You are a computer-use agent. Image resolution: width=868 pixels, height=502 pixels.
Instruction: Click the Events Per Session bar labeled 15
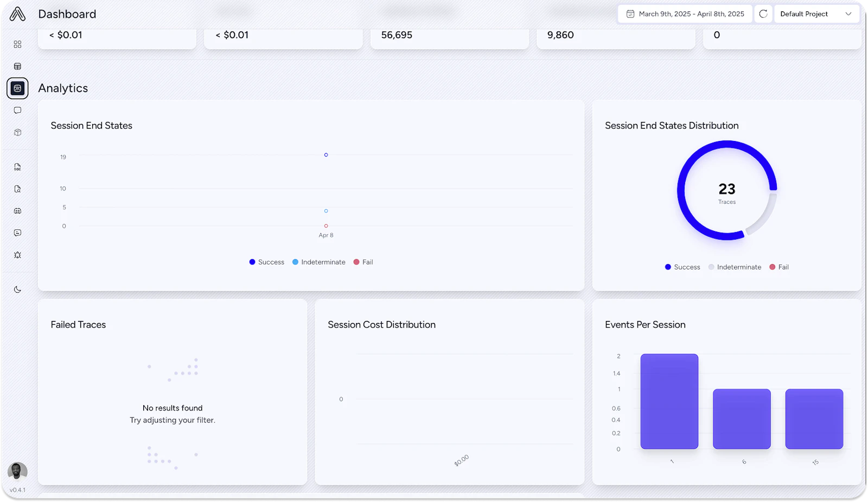814,419
